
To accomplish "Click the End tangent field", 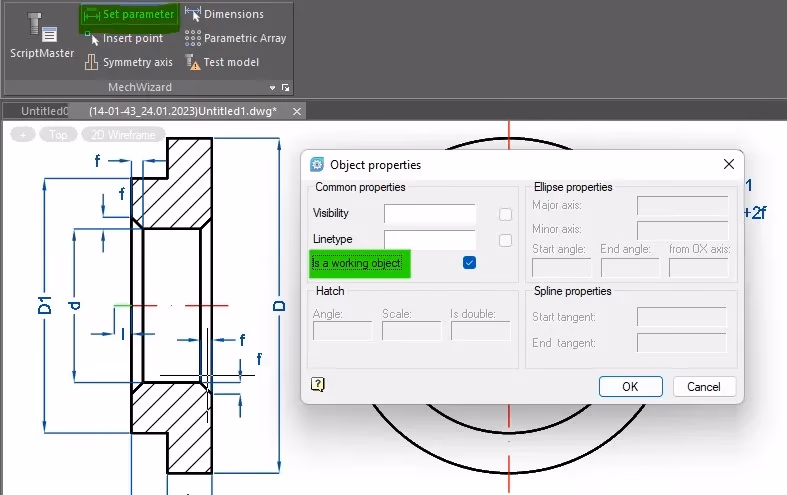I will pos(682,343).
